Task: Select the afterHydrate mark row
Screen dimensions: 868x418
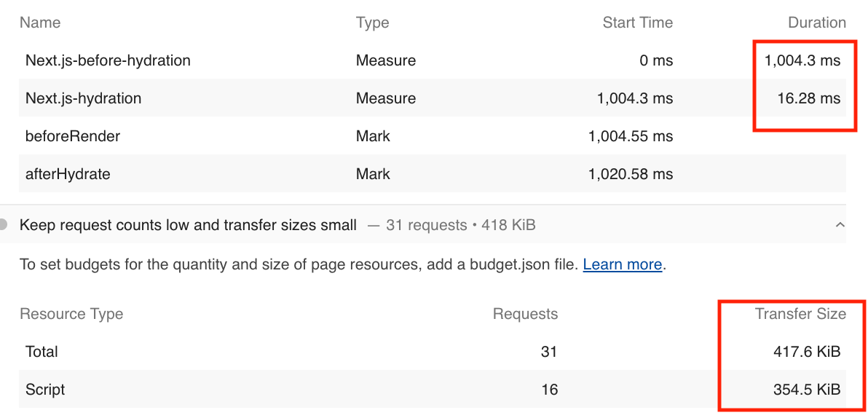Action: pos(433,174)
